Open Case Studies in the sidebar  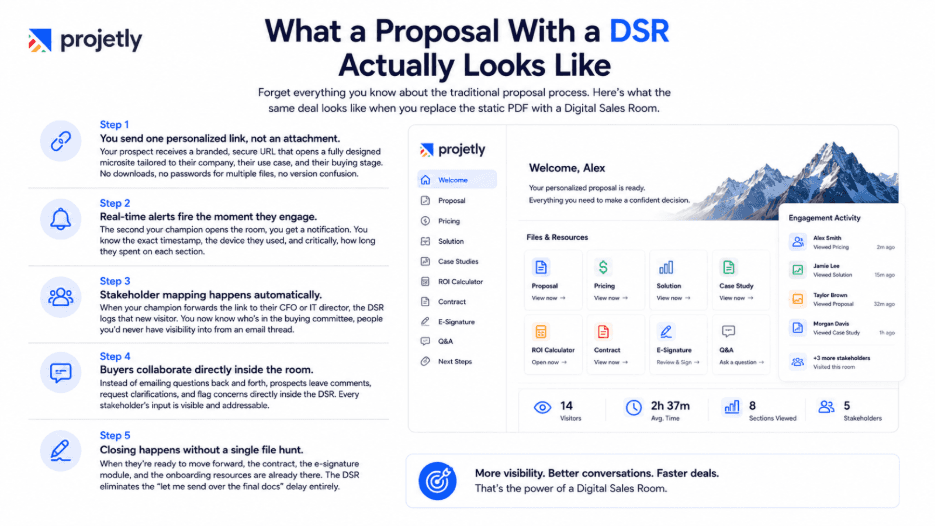pos(457,262)
